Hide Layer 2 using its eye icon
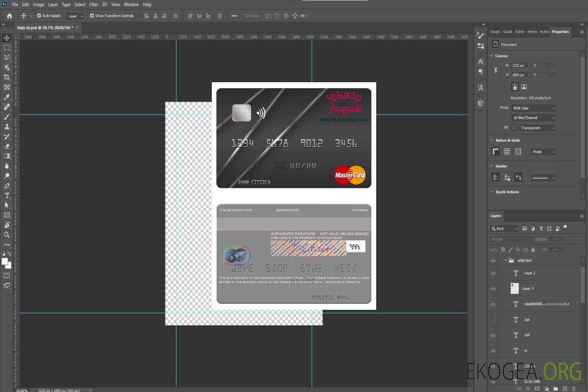The width and height of the screenshot is (588, 392). tap(493, 273)
